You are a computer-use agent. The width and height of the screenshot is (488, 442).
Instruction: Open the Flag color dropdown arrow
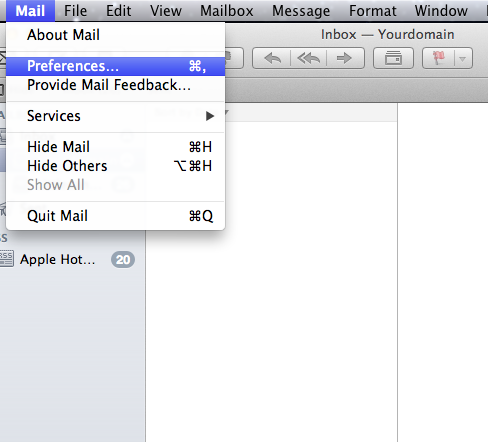[x=463, y=59]
